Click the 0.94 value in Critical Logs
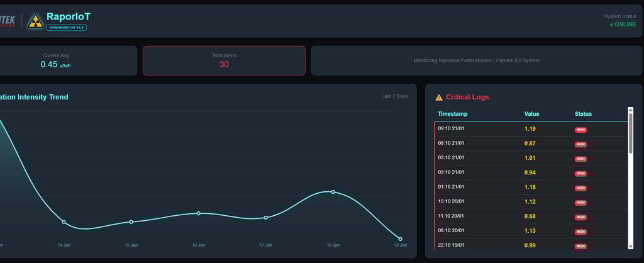The image size is (644, 263). click(x=530, y=172)
